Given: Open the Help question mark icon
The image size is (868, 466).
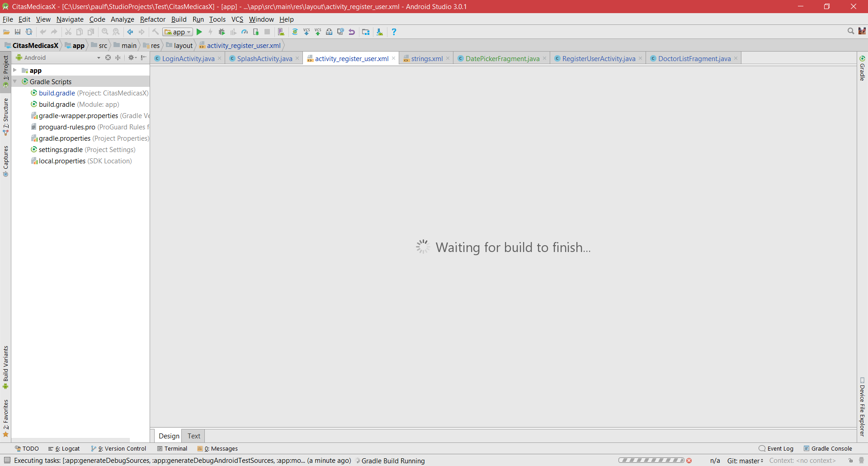Looking at the screenshot, I should (x=394, y=32).
